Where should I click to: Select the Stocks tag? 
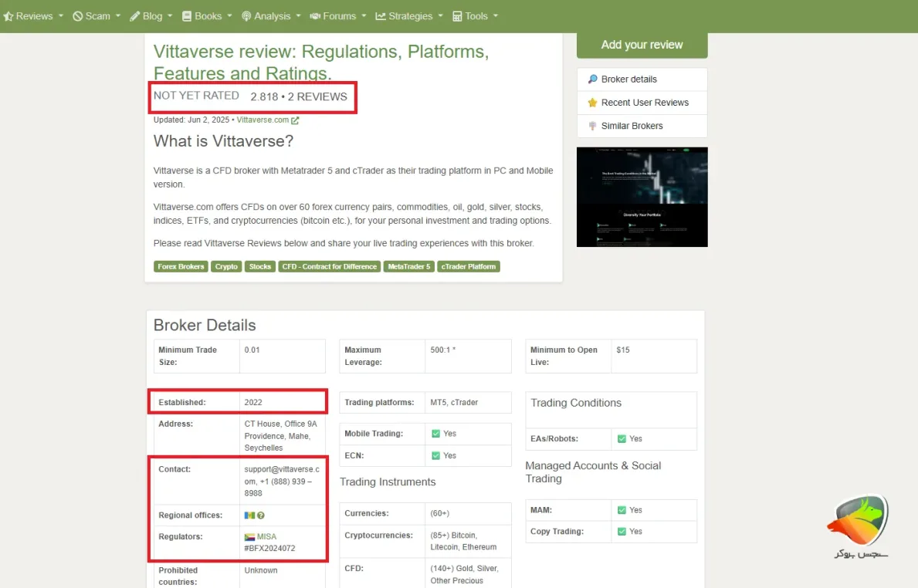[260, 267]
